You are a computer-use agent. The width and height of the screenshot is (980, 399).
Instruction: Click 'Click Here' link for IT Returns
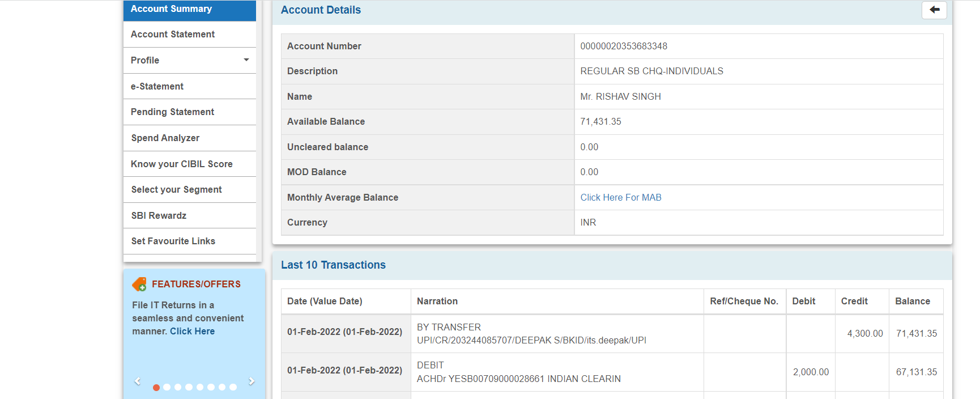point(192,332)
